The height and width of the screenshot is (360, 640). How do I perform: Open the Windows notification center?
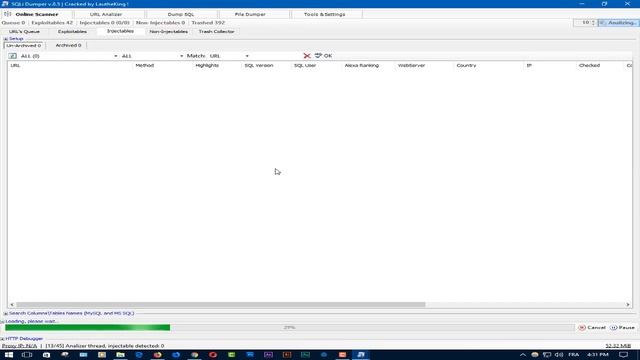point(623,355)
